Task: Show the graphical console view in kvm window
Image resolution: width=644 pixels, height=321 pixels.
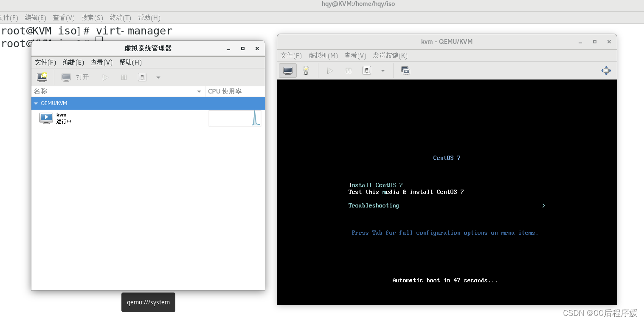Action: coord(288,71)
